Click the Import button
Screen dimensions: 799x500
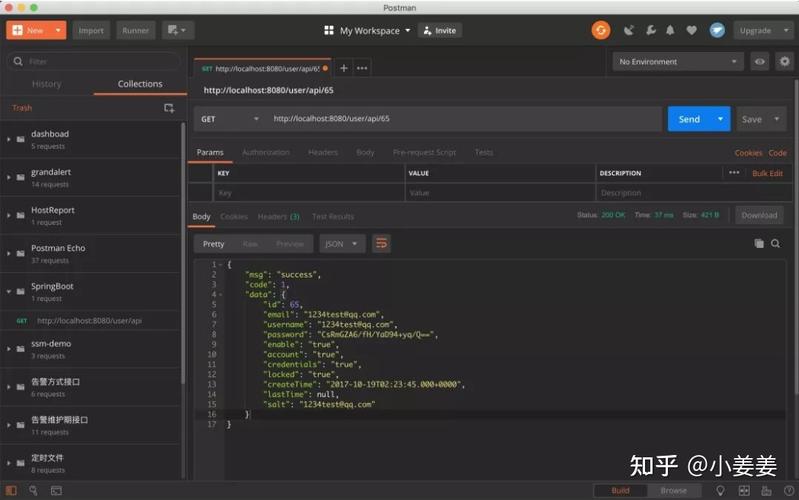(x=91, y=31)
